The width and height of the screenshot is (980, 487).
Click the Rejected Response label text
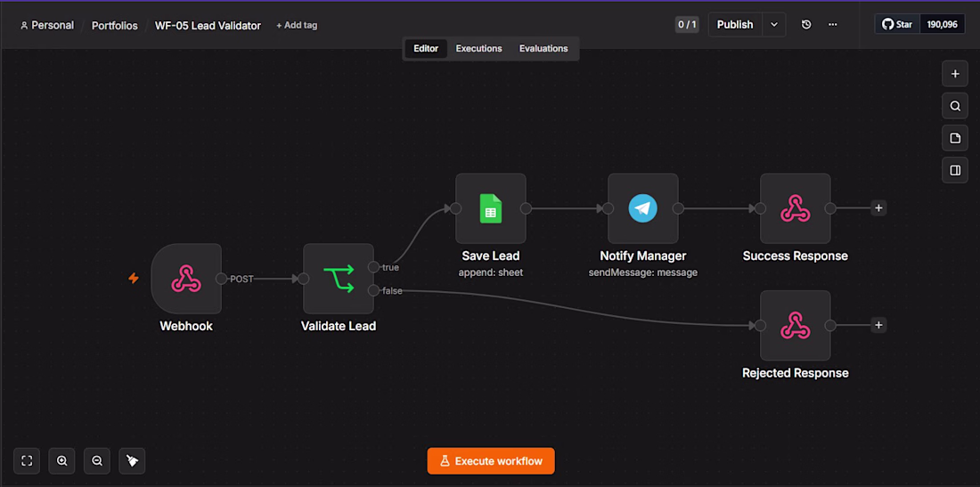[795, 373]
